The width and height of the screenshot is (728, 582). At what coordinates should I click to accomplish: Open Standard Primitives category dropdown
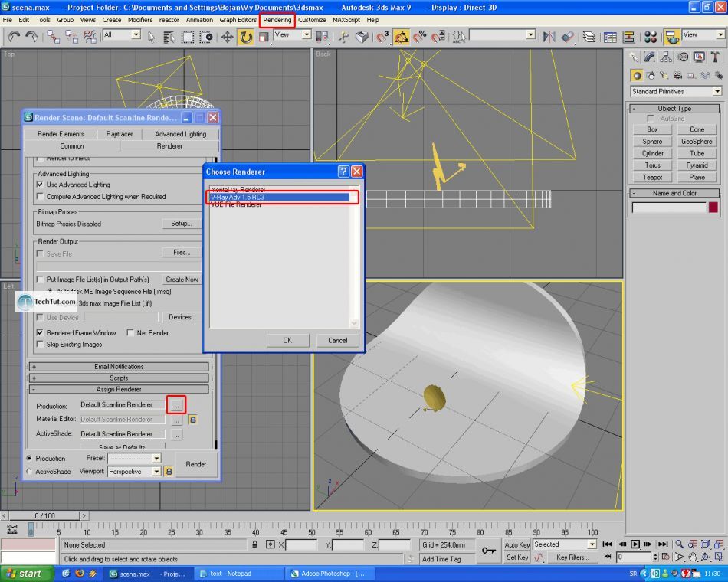676,91
